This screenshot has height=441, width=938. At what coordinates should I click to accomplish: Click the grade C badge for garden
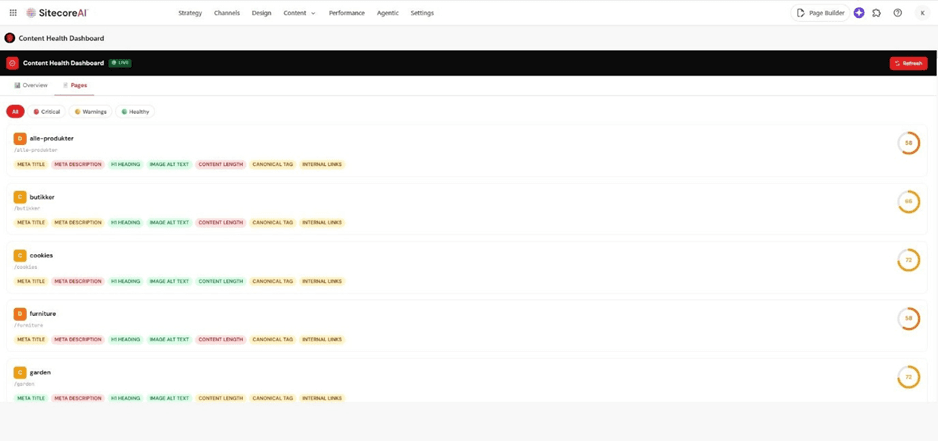20,372
